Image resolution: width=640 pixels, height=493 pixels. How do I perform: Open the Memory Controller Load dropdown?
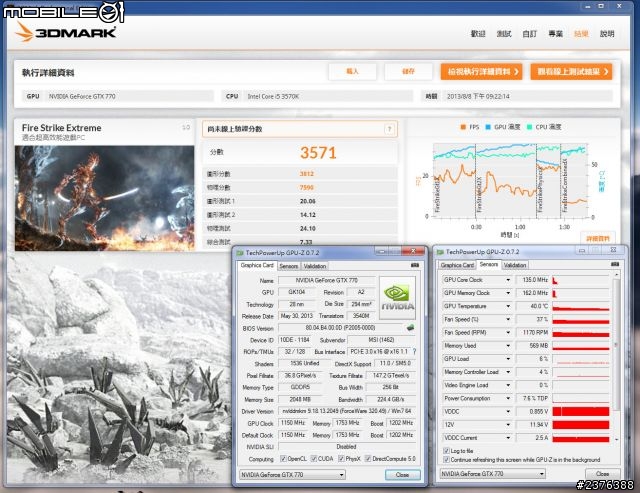pos(508,372)
